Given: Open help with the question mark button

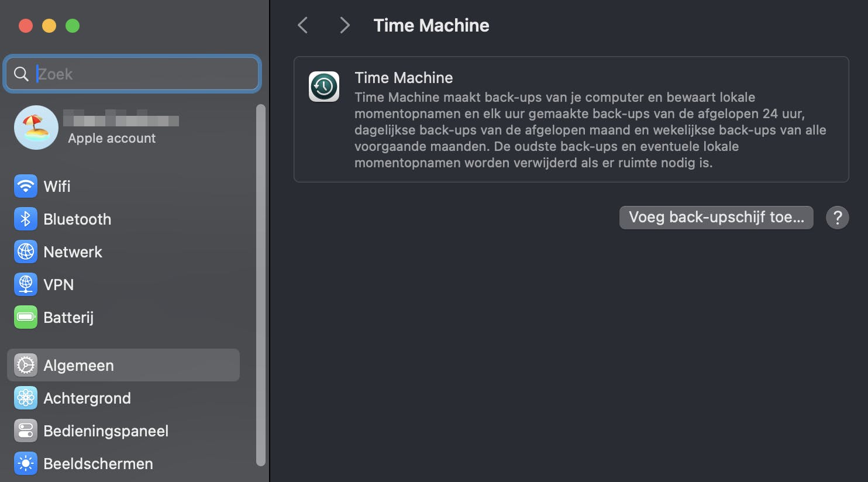Looking at the screenshot, I should pos(837,218).
